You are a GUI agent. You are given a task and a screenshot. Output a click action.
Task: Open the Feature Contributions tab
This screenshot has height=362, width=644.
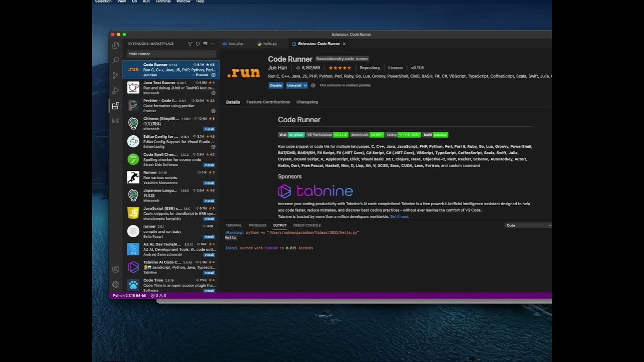tap(268, 102)
